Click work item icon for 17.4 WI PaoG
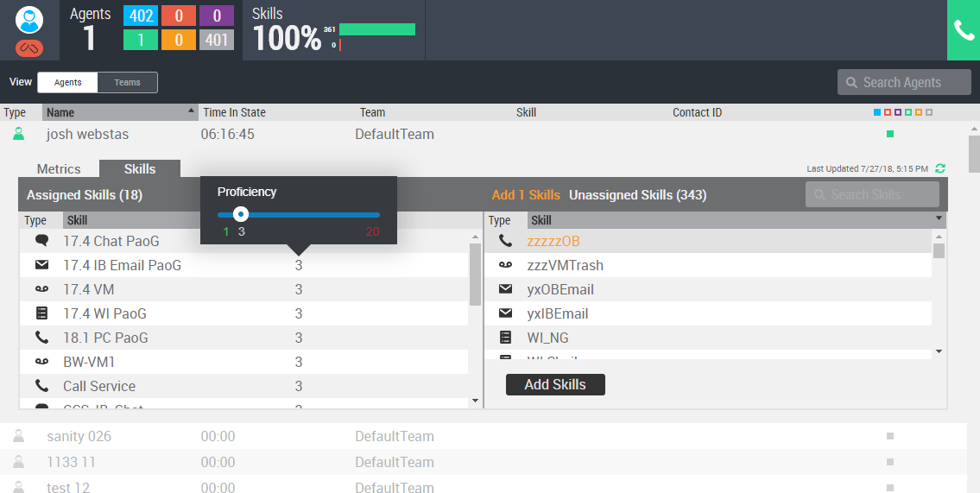Viewport: 980px width, 493px height. 41,313
